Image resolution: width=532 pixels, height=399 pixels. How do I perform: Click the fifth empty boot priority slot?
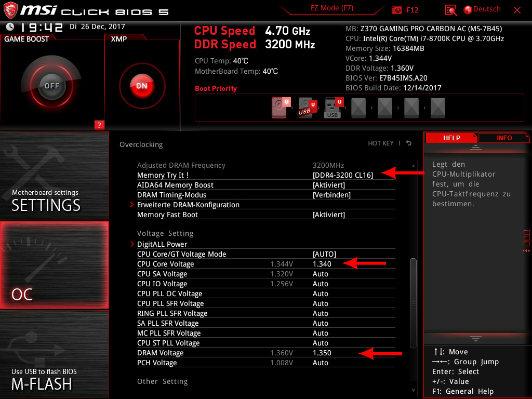(x=385, y=108)
